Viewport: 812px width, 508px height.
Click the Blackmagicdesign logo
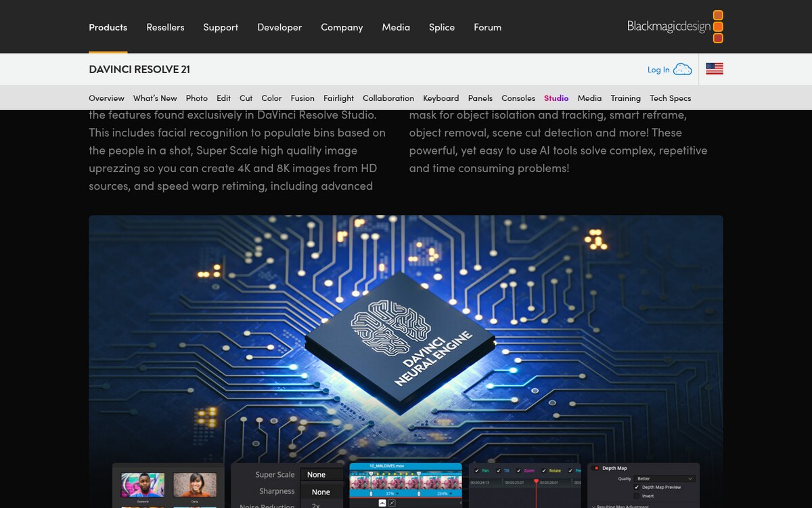coord(675,27)
